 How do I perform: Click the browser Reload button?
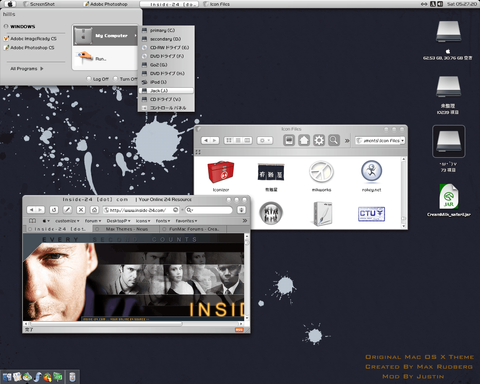[x=54, y=210]
